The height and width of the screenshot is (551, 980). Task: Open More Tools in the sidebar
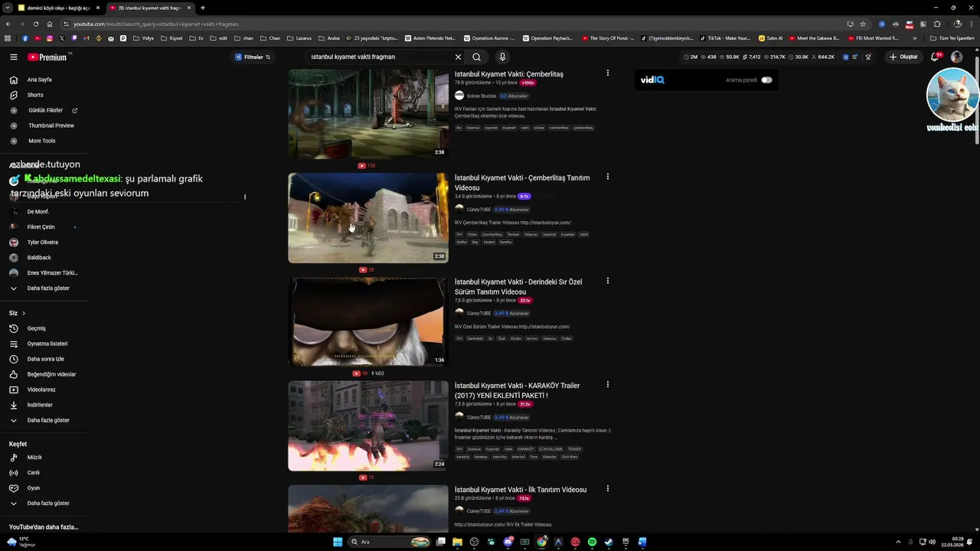click(44, 141)
